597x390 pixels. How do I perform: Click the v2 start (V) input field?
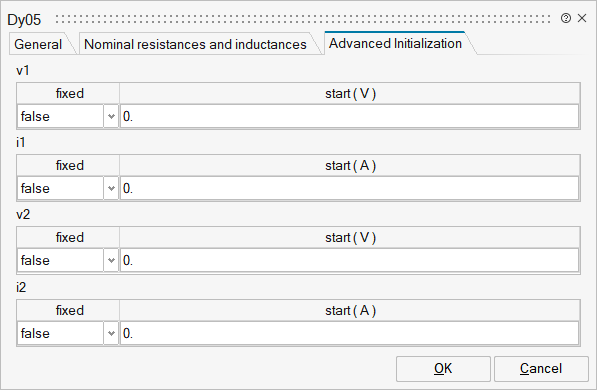click(350, 261)
